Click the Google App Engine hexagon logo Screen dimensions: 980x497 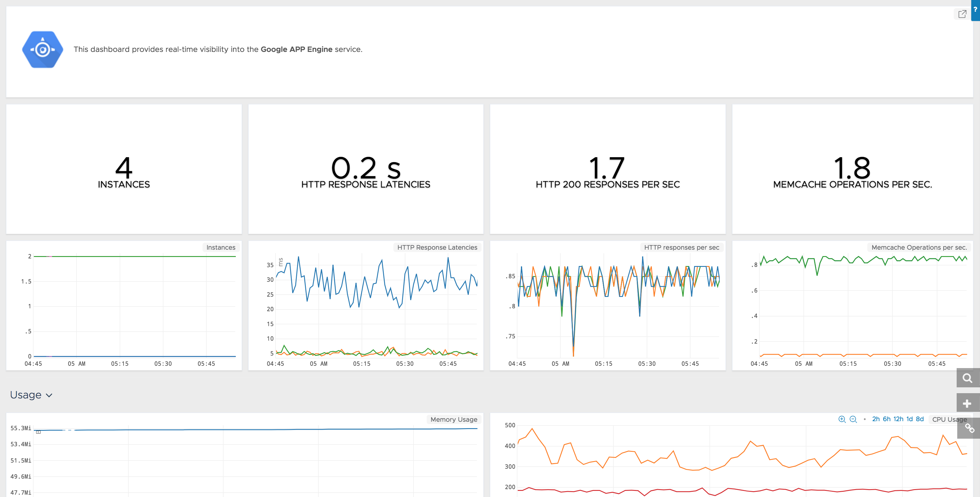(x=43, y=49)
